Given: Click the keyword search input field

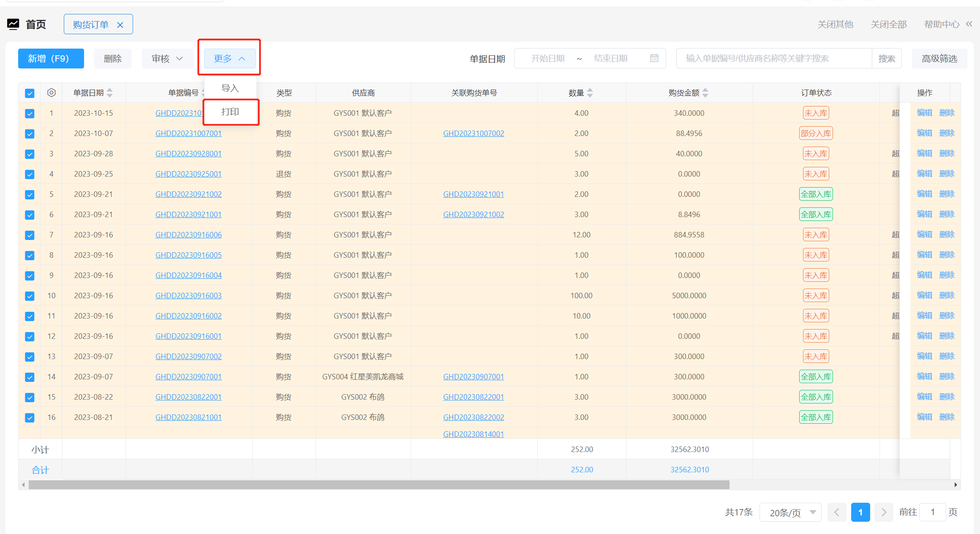Looking at the screenshot, I should click(773, 58).
